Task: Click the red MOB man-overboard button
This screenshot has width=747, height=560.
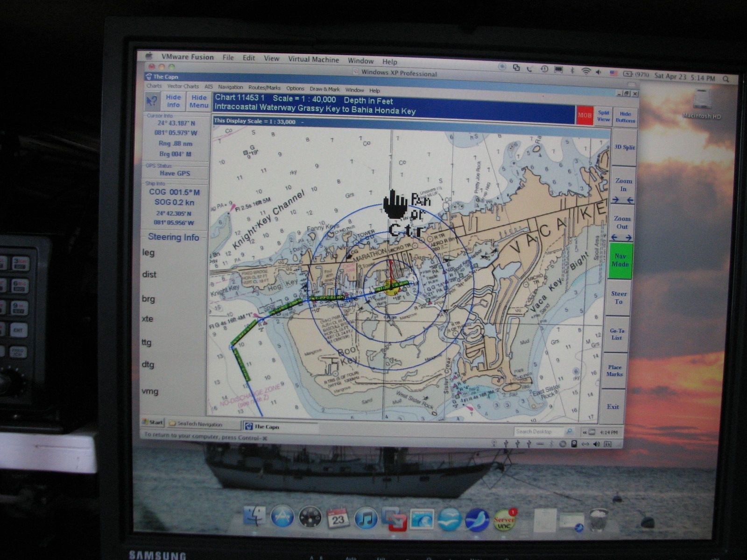Action: tap(585, 115)
